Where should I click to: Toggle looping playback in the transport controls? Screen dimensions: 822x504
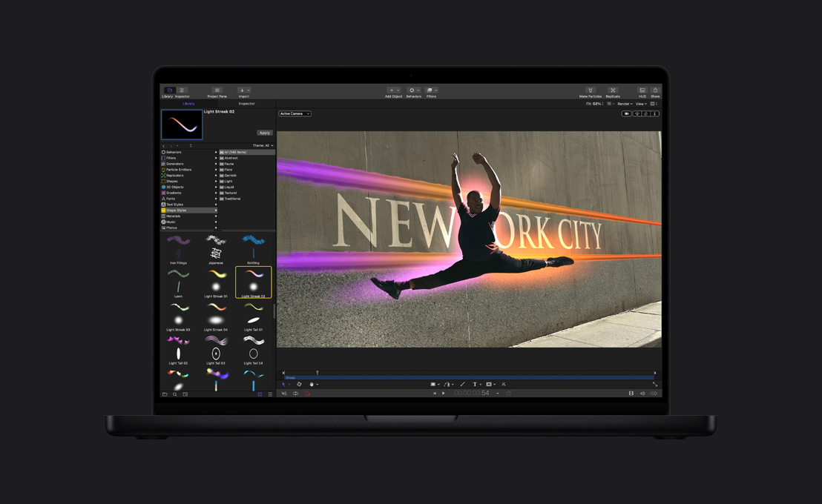pos(295,393)
